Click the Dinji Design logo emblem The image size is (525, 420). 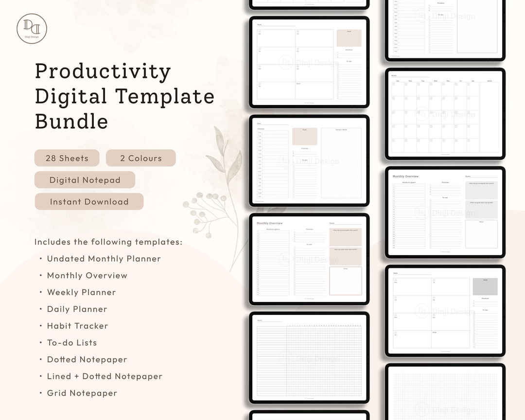point(31,28)
